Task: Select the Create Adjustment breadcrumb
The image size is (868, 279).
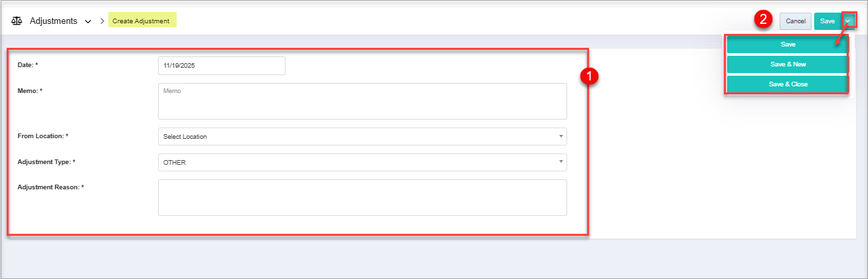Action: click(141, 21)
